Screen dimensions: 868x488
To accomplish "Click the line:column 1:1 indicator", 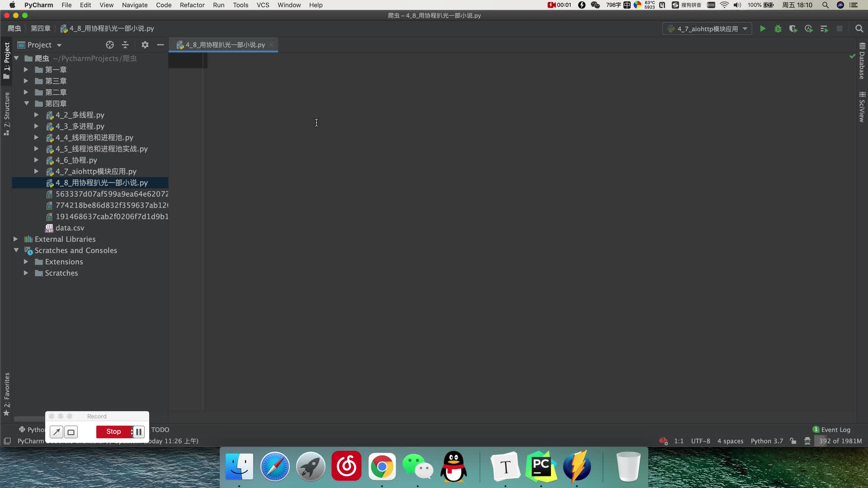I will (679, 441).
